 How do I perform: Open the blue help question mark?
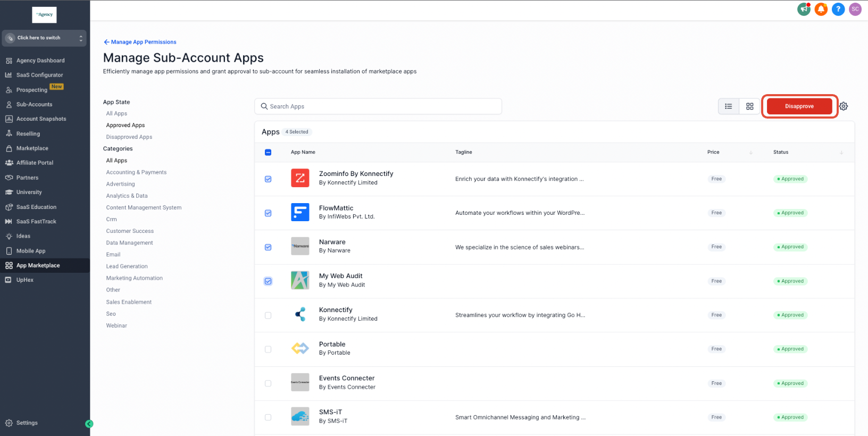coord(838,9)
